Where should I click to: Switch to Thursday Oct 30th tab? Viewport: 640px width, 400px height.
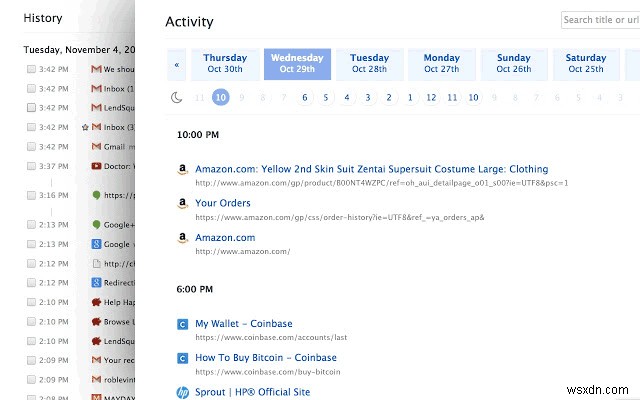[225, 64]
